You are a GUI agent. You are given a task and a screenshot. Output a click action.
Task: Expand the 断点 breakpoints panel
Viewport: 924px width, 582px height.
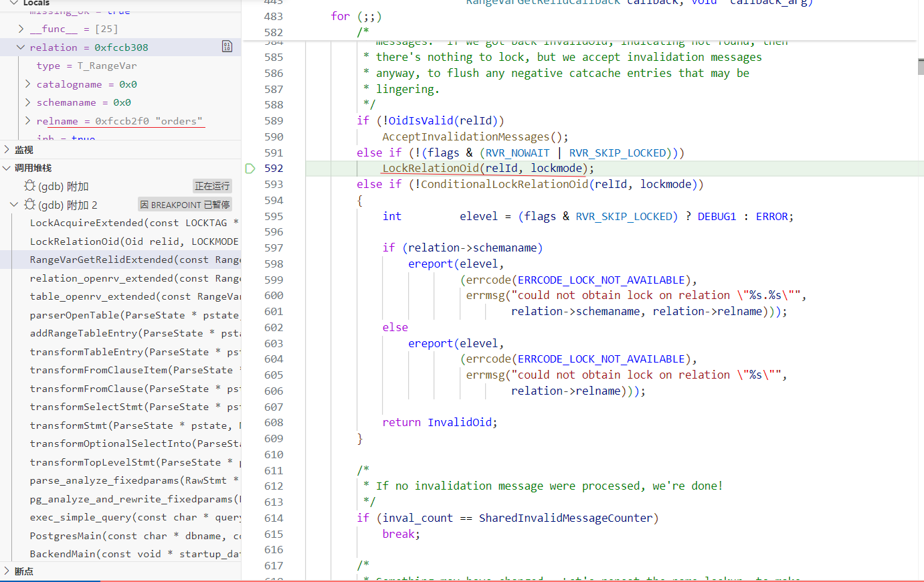pyautogui.click(x=7, y=571)
